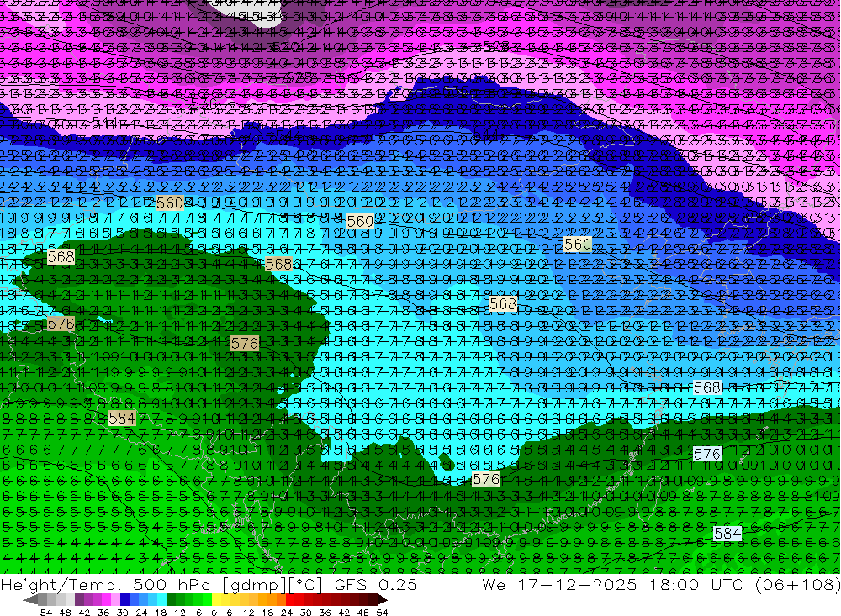841x616 pixels.
Task: Click the dark blue legend color segment
Action: pyautogui.click(x=124, y=600)
